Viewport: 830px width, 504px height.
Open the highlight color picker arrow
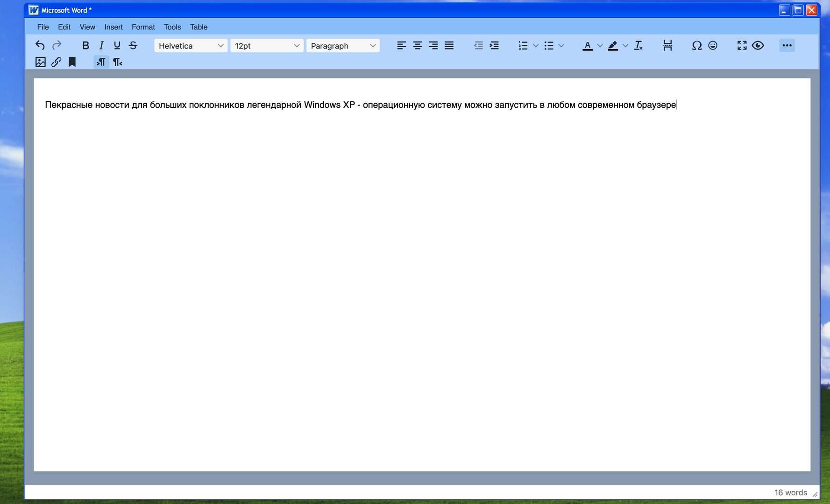tap(625, 45)
